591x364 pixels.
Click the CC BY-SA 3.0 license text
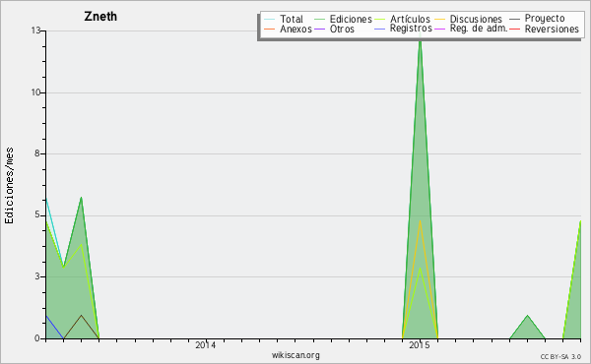click(x=560, y=356)
